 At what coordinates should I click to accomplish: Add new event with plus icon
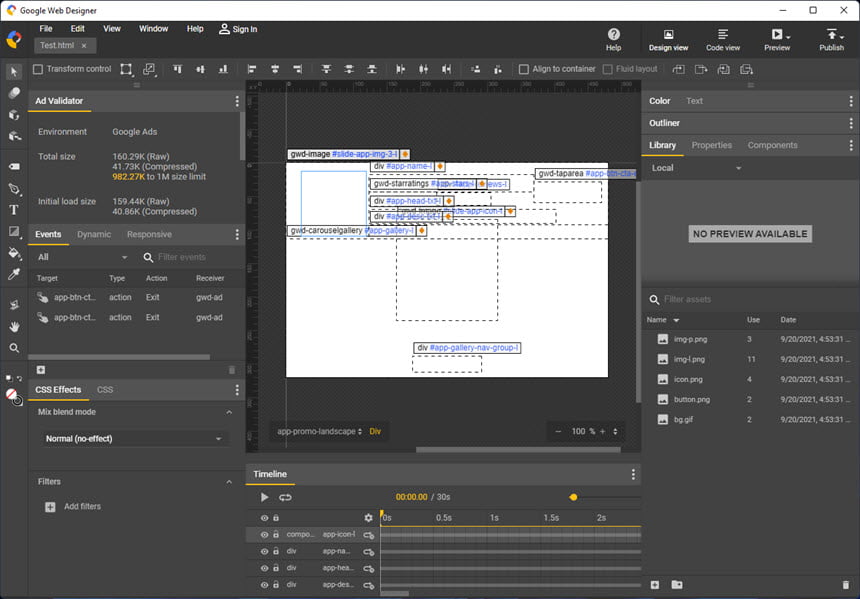pos(41,370)
